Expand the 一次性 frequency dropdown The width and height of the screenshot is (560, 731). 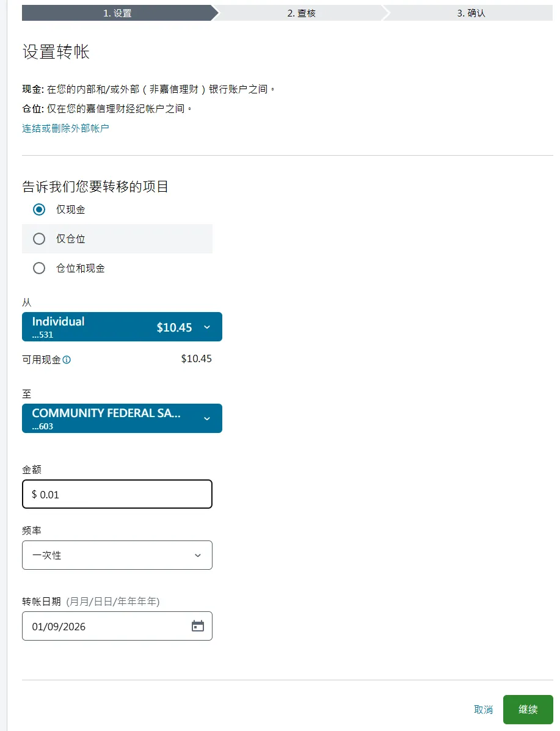pos(117,555)
